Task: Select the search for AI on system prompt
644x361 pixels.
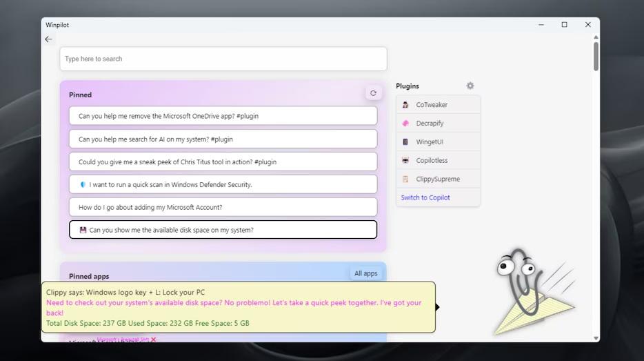Action: point(223,139)
